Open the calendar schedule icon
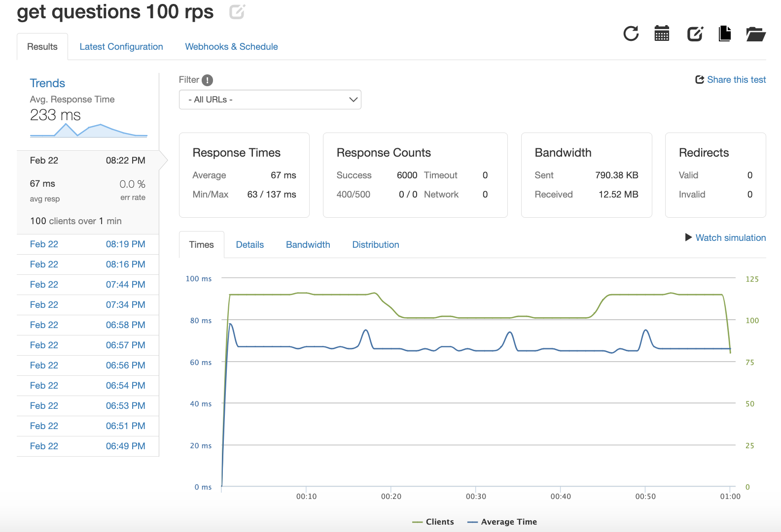781x532 pixels. pyautogui.click(x=662, y=33)
